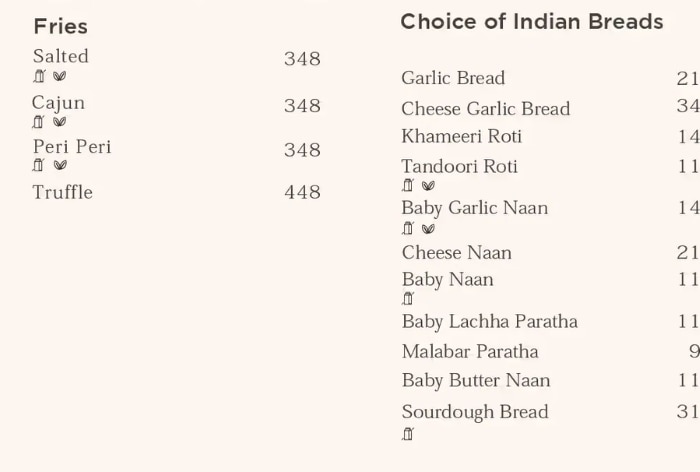Image resolution: width=700 pixels, height=472 pixels.
Task: Click the milk carton icon under Cajun
Action: (39, 122)
